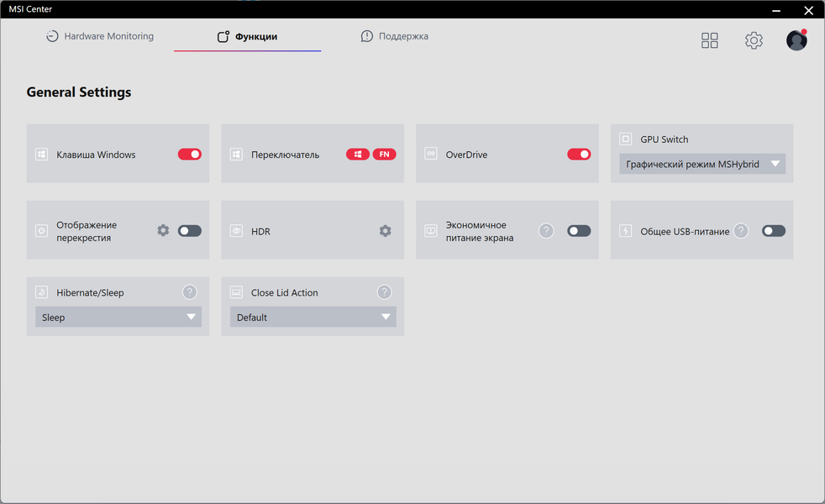The height and width of the screenshot is (504, 825).
Task: Minimize the MSI Center window
Action: (x=776, y=10)
